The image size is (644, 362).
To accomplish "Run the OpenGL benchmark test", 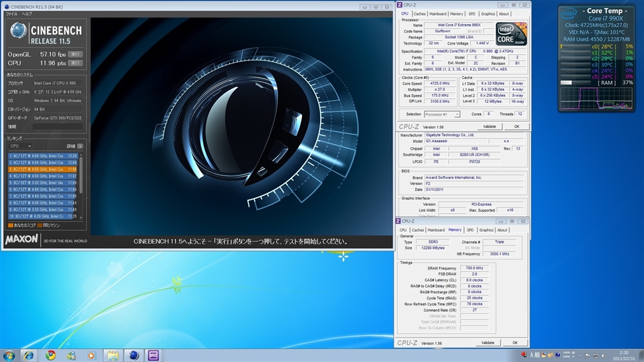I will coord(75,55).
